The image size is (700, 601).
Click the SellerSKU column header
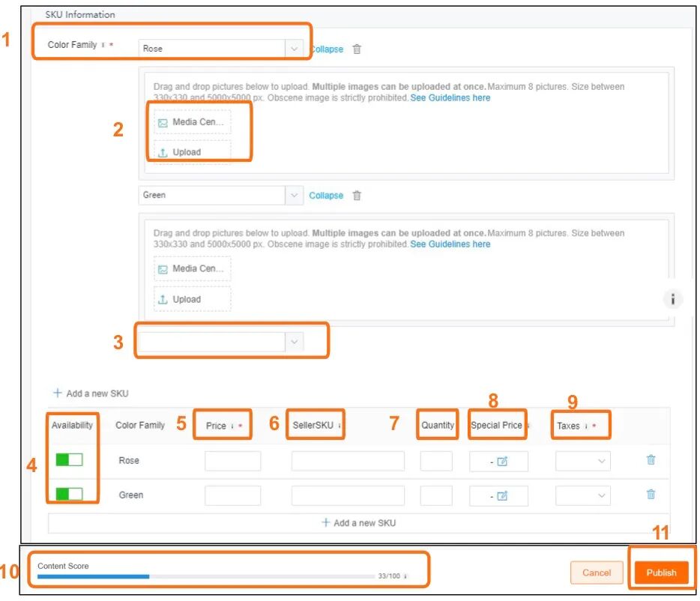[313, 426]
